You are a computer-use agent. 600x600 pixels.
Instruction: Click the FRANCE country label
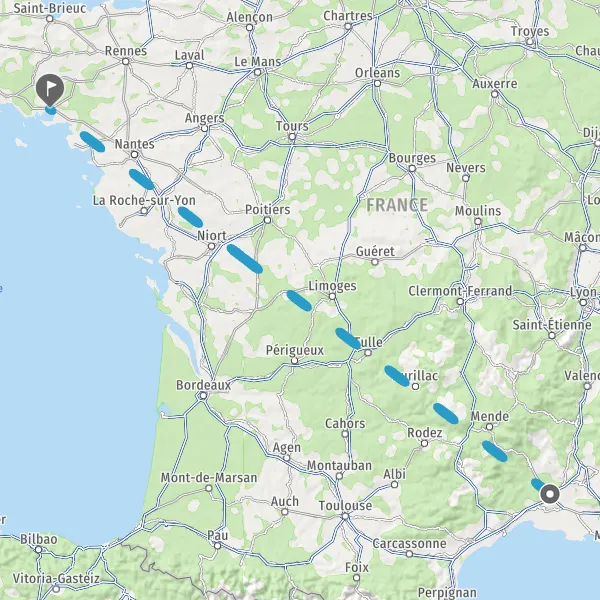coord(397,205)
